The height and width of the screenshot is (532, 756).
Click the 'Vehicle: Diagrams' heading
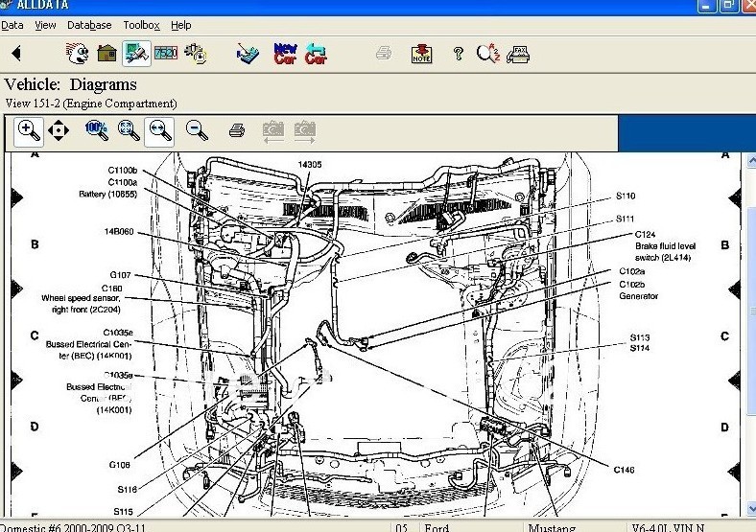[x=70, y=84]
